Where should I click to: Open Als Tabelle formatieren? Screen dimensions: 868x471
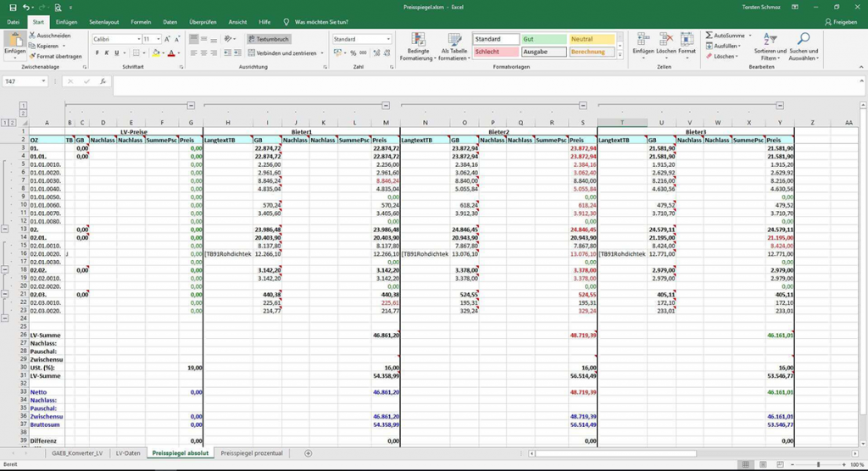click(454, 47)
